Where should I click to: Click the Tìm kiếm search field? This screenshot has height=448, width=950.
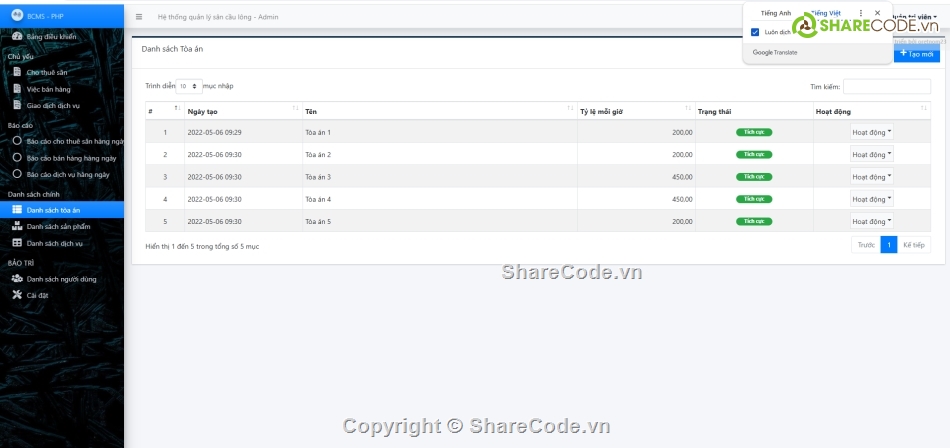click(x=886, y=87)
